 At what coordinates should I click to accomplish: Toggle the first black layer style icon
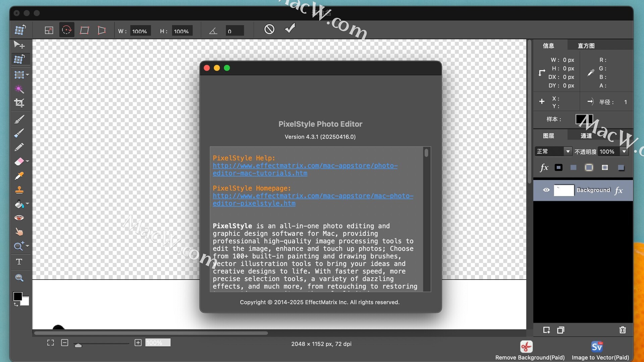tap(558, 168)
